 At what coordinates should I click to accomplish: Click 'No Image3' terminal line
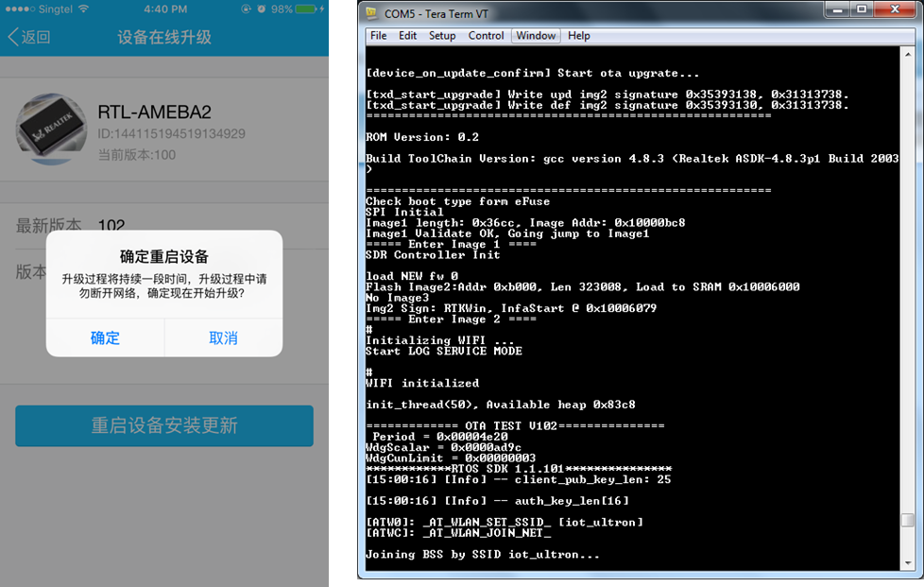pyautogui.click(x=397, y=298)
